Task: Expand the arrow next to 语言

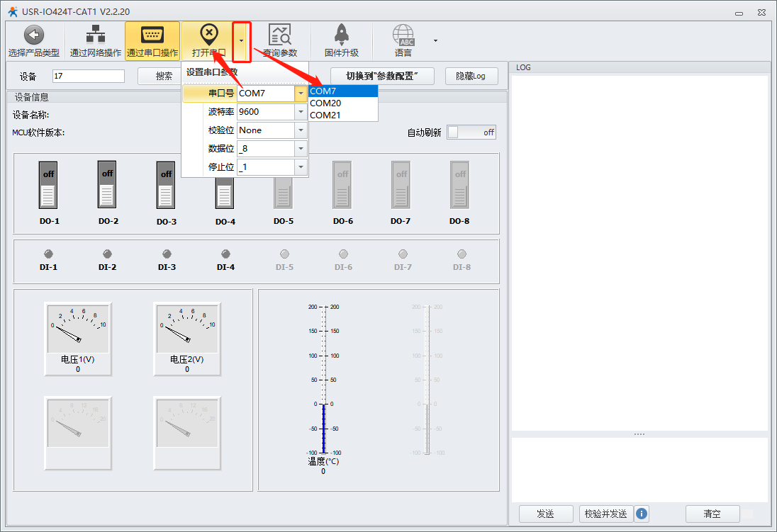Action: (435, 40)
